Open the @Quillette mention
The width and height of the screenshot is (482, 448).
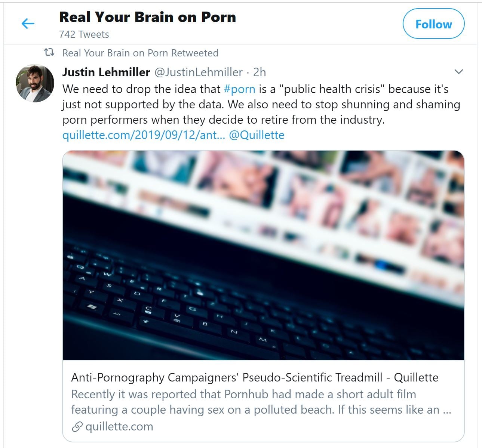coord(257,135)
